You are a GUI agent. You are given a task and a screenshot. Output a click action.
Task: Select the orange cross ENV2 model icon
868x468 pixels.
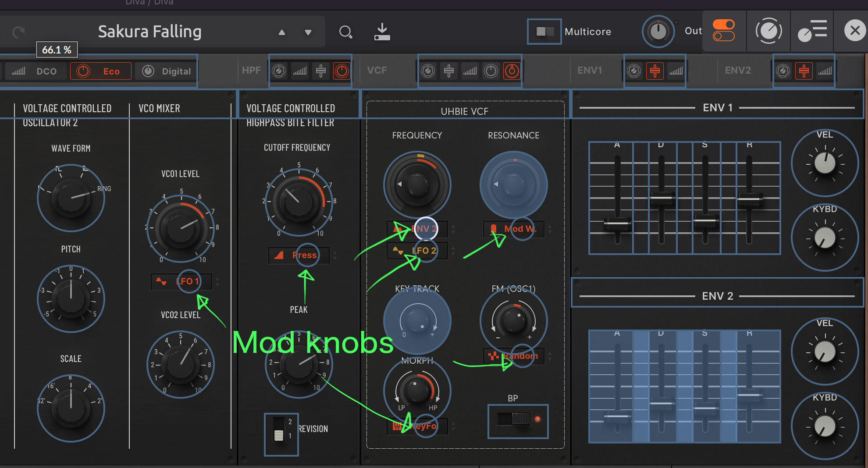click(804, 71)
